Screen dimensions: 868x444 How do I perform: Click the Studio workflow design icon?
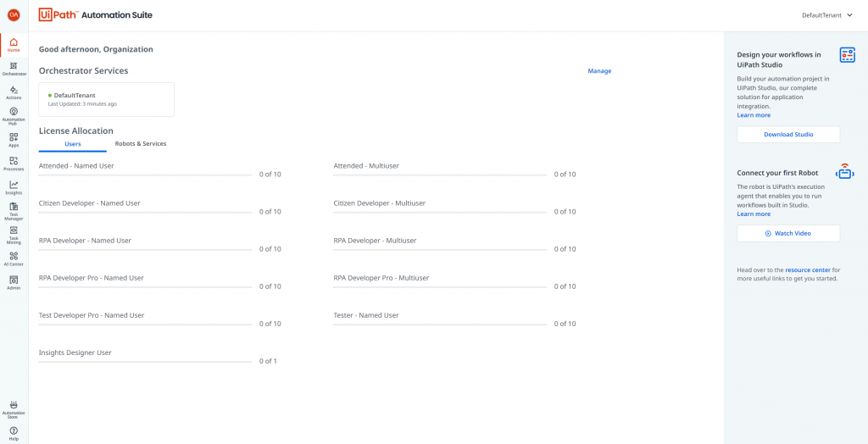tap(847, 55)
